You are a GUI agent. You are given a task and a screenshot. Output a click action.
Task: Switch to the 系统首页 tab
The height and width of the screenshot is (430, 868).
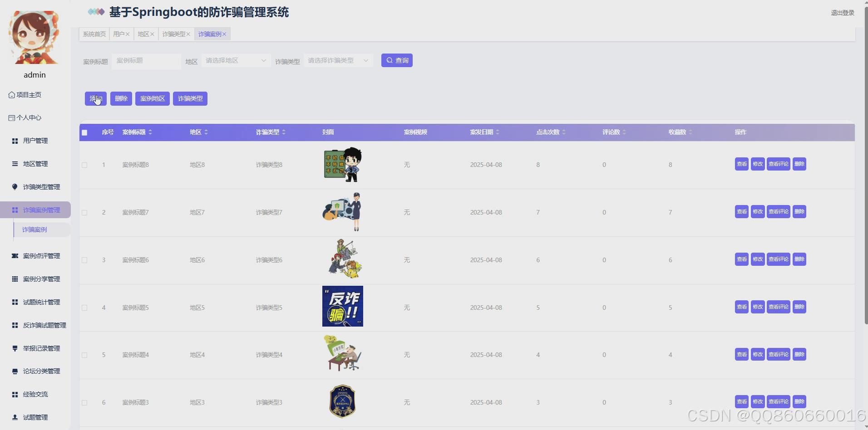[x=94, y=34]
